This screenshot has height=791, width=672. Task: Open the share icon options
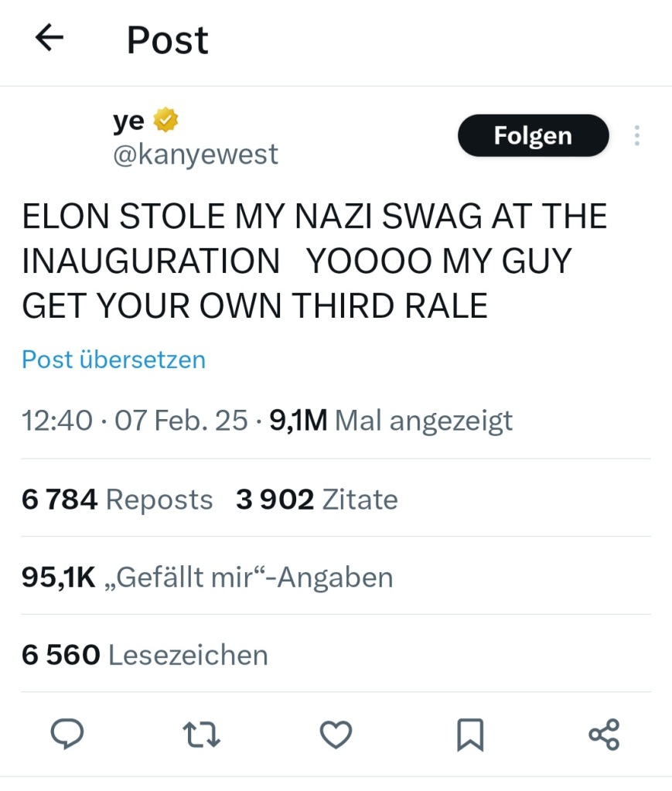click(604, 735)
